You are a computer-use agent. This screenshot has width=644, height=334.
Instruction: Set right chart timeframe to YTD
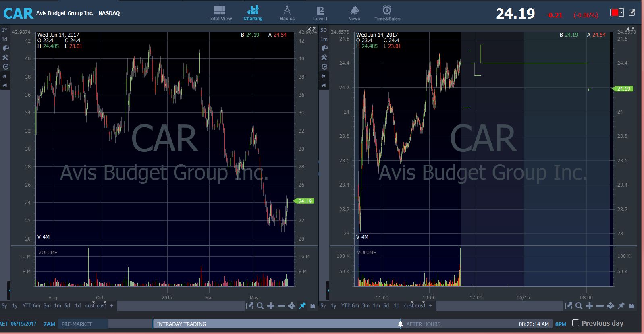[x=346, y=306]
